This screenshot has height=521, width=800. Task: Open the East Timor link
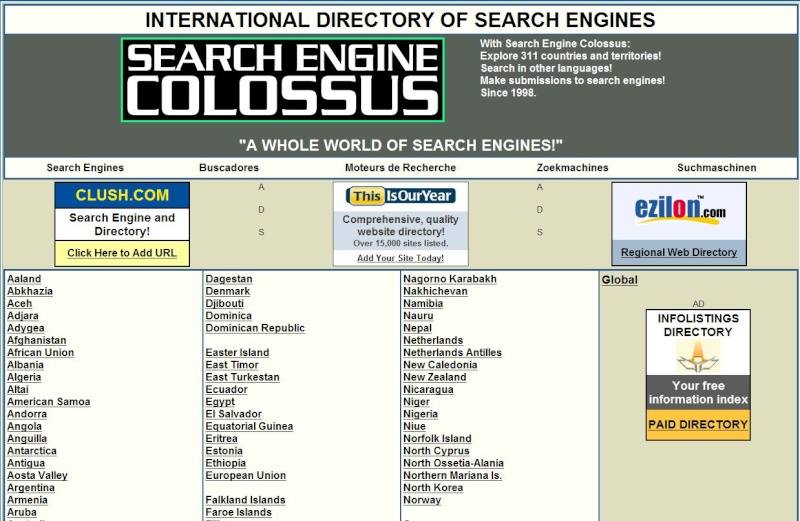click(232, 365)
